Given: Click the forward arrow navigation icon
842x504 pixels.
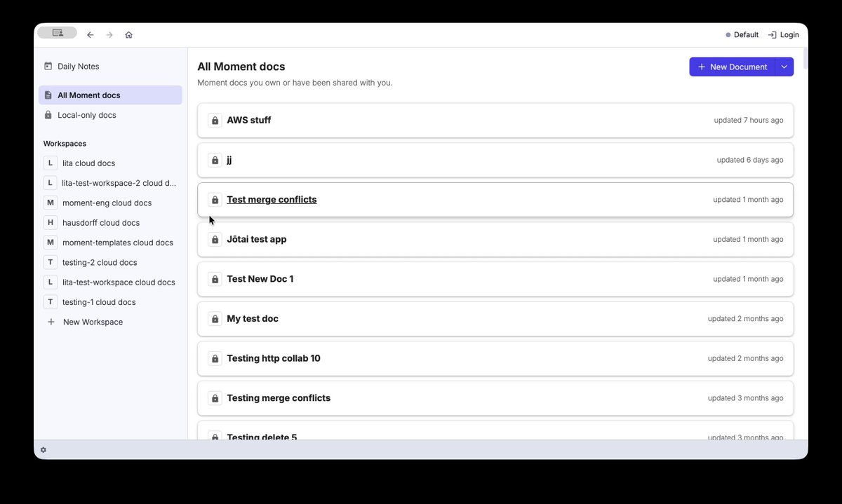Looking at the screenshot, I should (x=109, y=35).
